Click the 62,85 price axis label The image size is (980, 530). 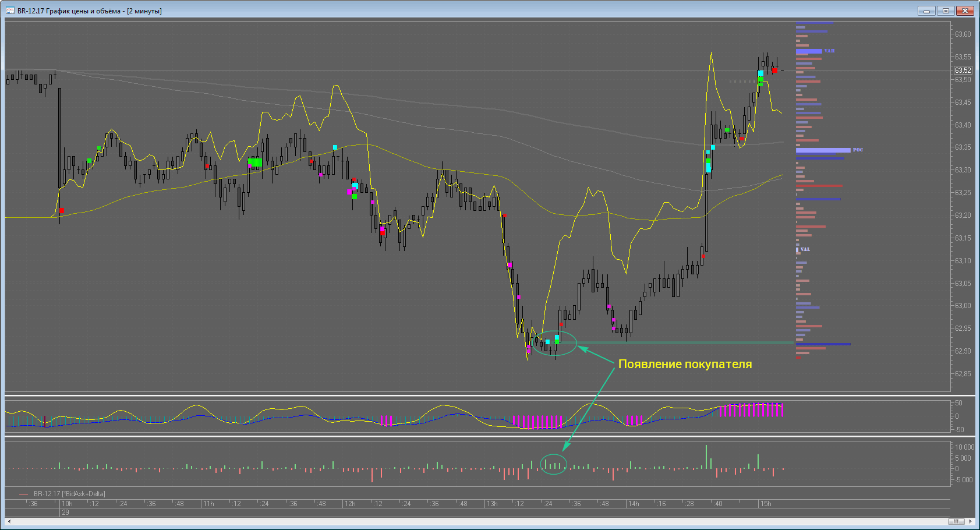[963, 374]
